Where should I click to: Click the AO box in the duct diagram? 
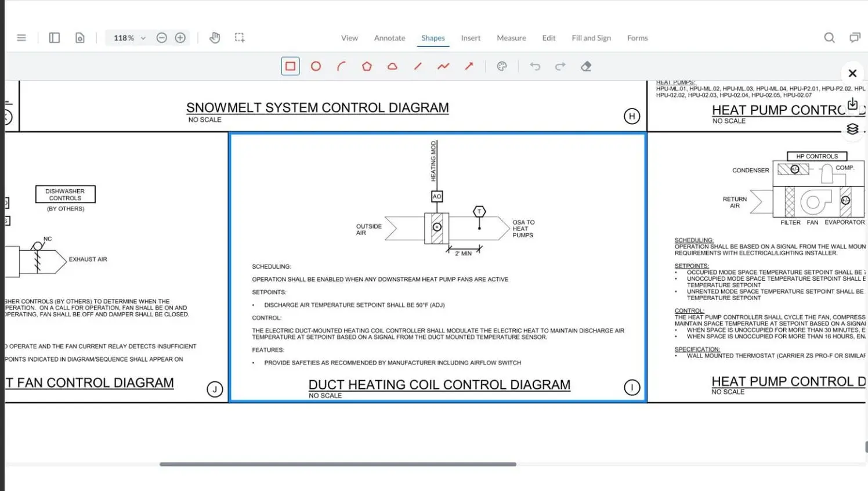click(437, 196)
